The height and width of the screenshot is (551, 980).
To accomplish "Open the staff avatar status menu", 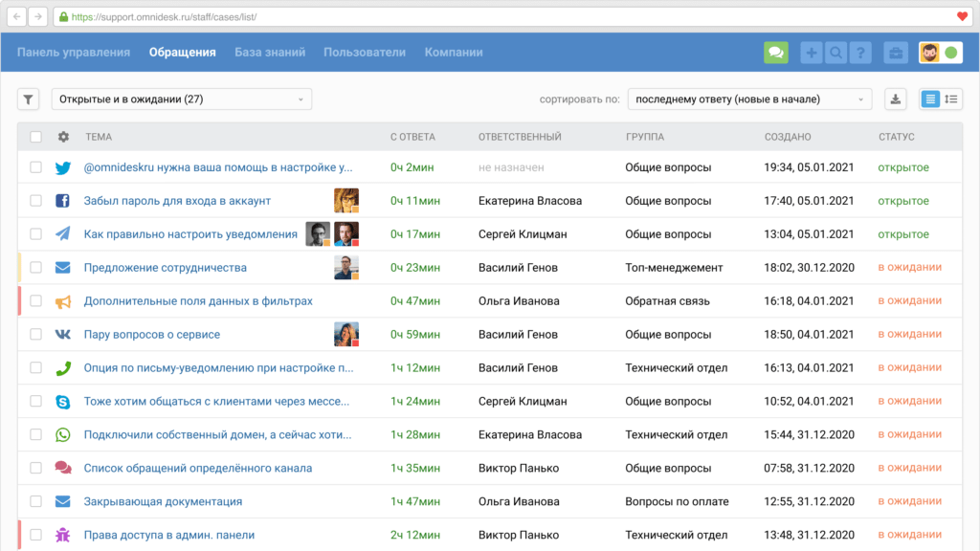I will tap(940, 53).
